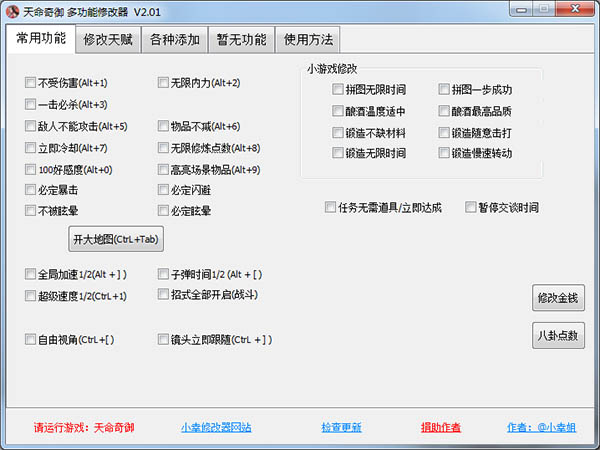
Task: Check 任务无需道具/立即达成
Action: point(330,207)
